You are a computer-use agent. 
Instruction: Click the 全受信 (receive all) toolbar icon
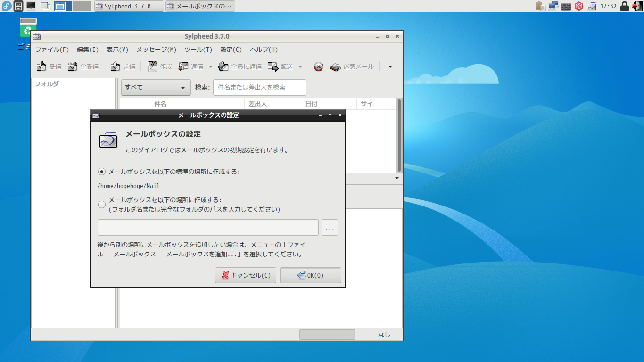coord(72,66)
